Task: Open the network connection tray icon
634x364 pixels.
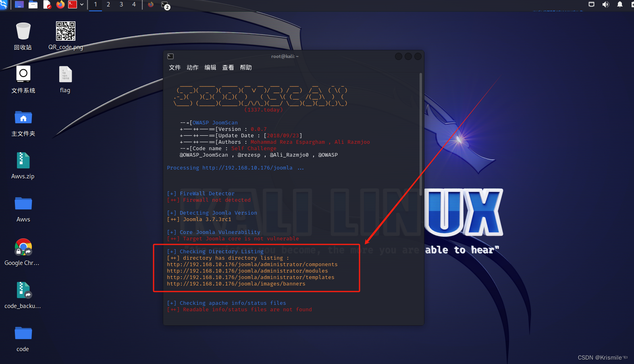Action: [x=591, y=4]
